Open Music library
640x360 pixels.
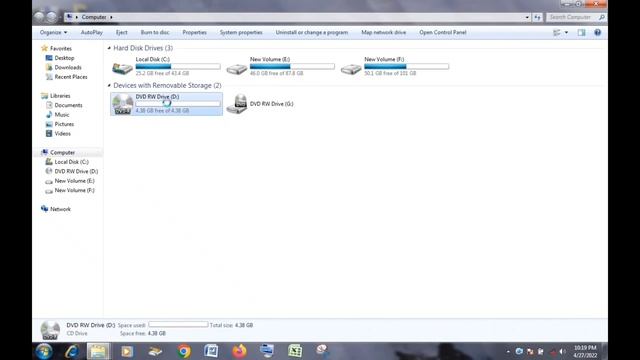(x=62, y=115)
